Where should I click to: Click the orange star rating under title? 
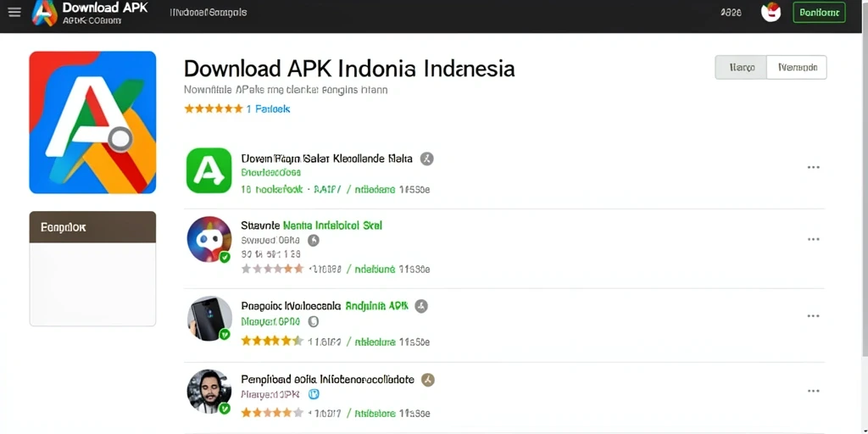[213, 109]
